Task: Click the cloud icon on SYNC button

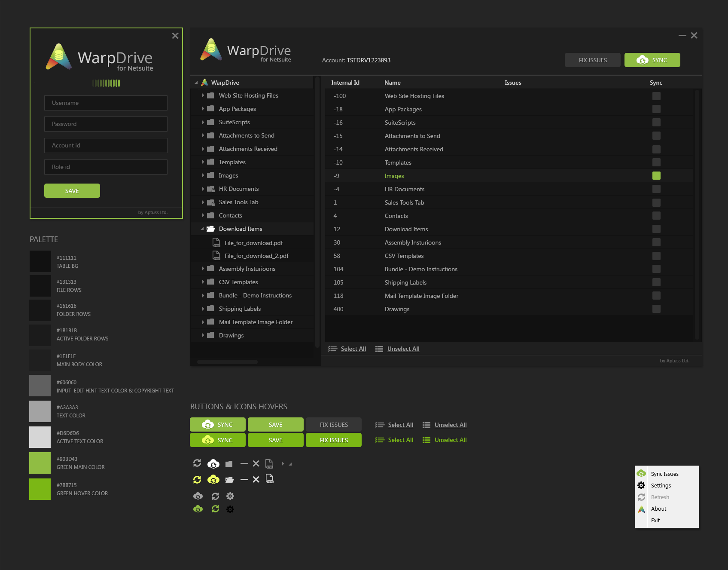Action: [642, 60]
